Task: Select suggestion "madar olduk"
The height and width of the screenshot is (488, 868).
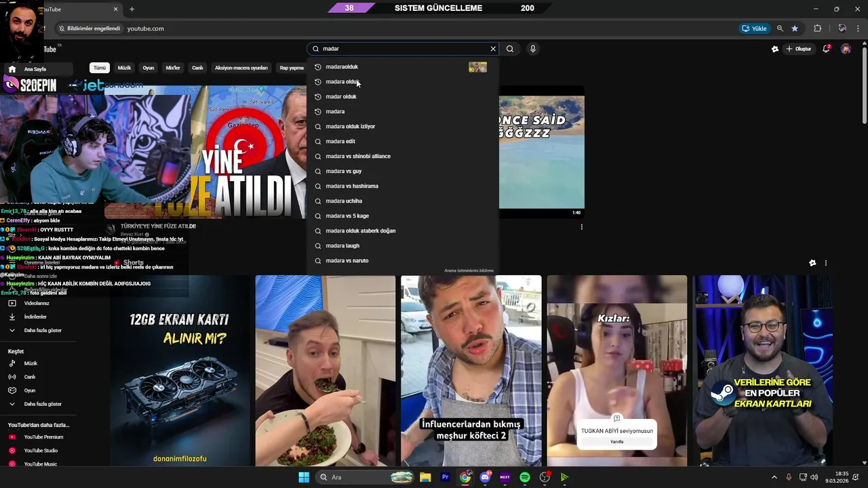Action: coord(403,96)
